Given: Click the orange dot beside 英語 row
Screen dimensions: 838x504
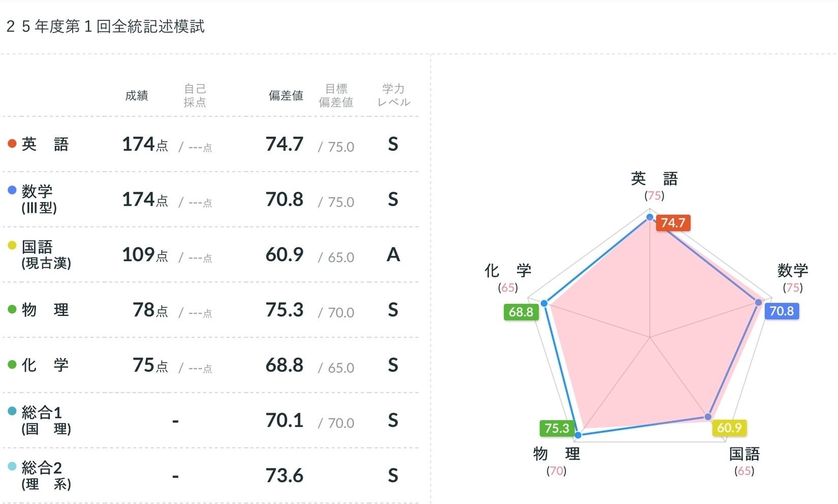Looking at the screenshot, I should pyautogui.click(x=12, y=144).
